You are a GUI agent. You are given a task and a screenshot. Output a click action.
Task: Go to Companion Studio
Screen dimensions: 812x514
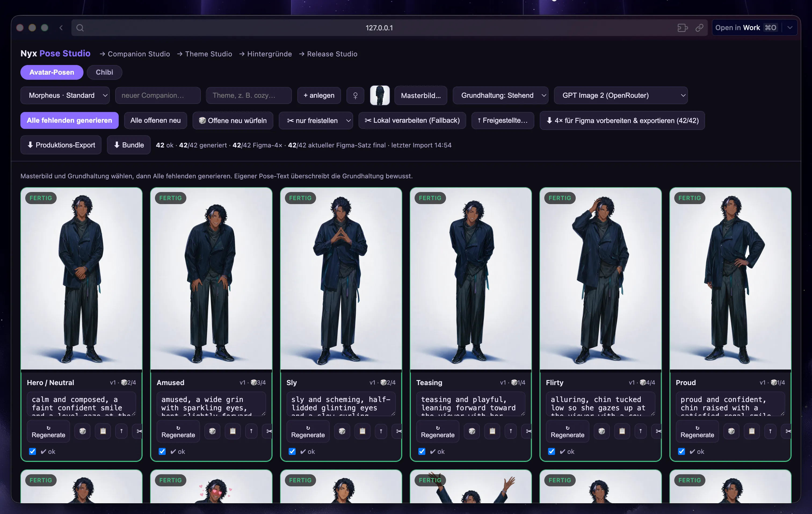click(135, 54)
